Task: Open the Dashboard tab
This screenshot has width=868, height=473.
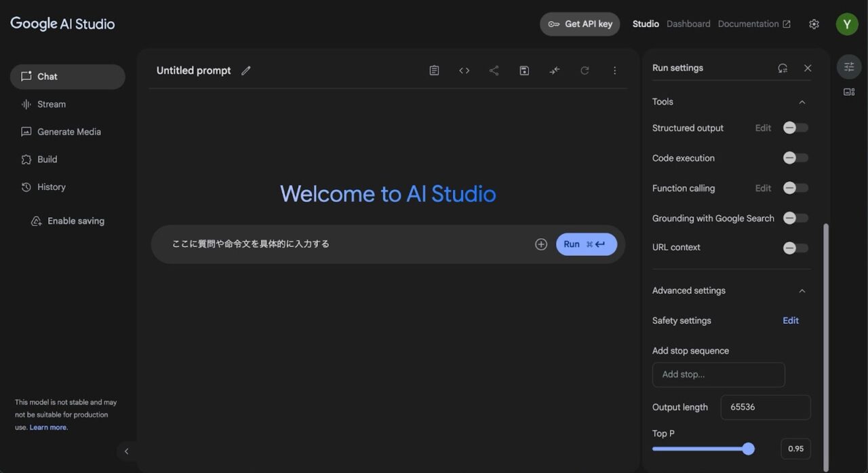Action: coord(688,24)
